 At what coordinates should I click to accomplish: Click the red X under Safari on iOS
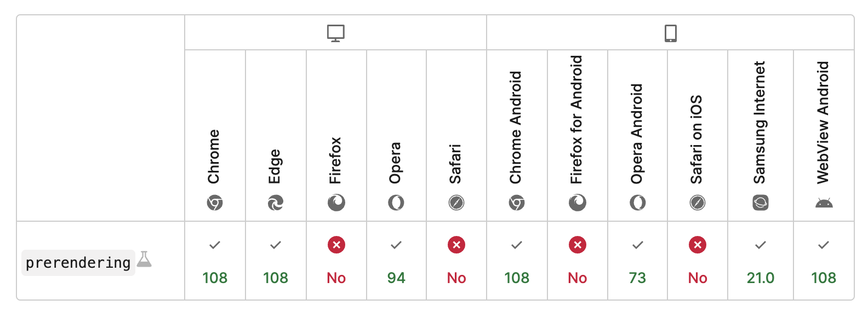(x=698, y=245)
